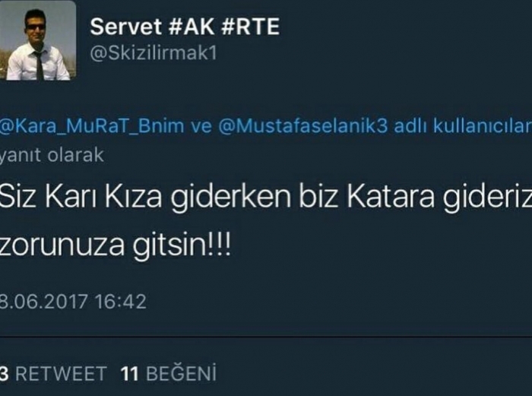Click the 'zorunuza gitsin!!!' tweet line
Viewport: 532px width, 396px height.
pos(116,244)
